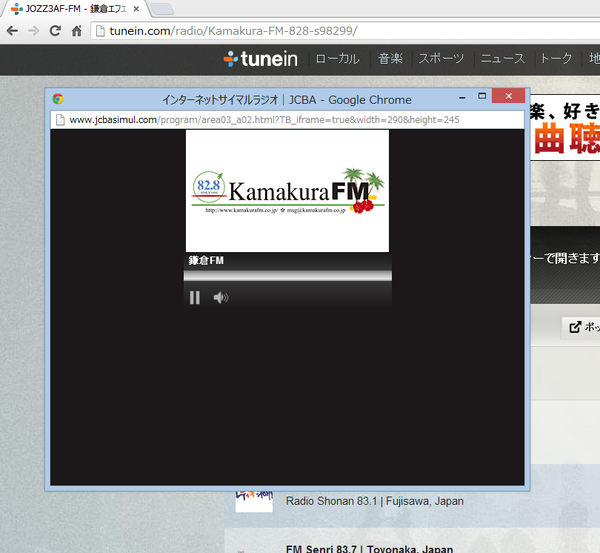Click the jcbasimul.com popup address bar
This screenshot has height=553, width=600.
(x=287, y=120)
